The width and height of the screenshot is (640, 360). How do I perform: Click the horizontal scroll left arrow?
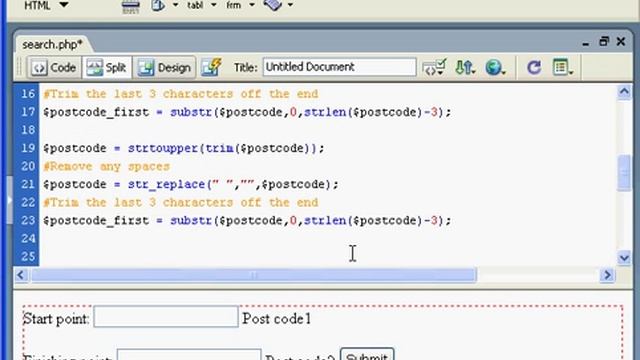point(21,275)
